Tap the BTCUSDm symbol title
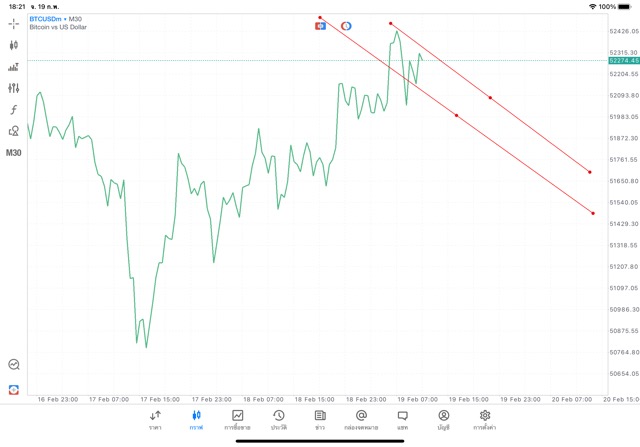This screenshot has height=447, width=640. 48,18
